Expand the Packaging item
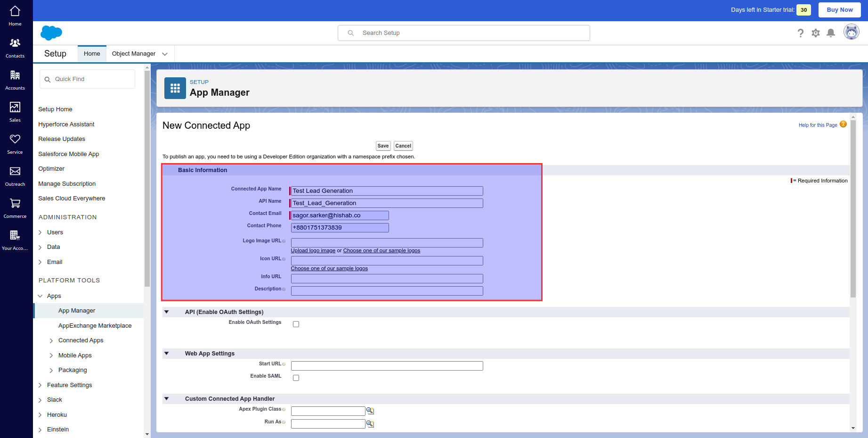 [x=51, y=370]
